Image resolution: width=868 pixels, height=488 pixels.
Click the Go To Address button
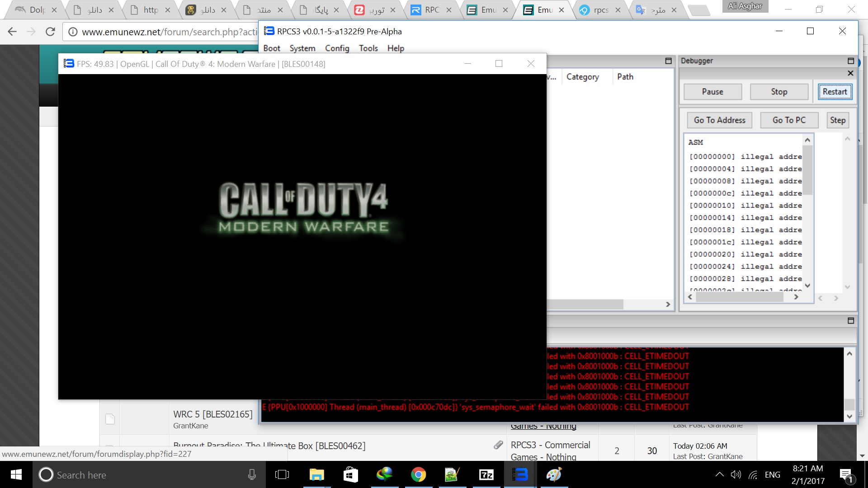(x=719, y=120)
